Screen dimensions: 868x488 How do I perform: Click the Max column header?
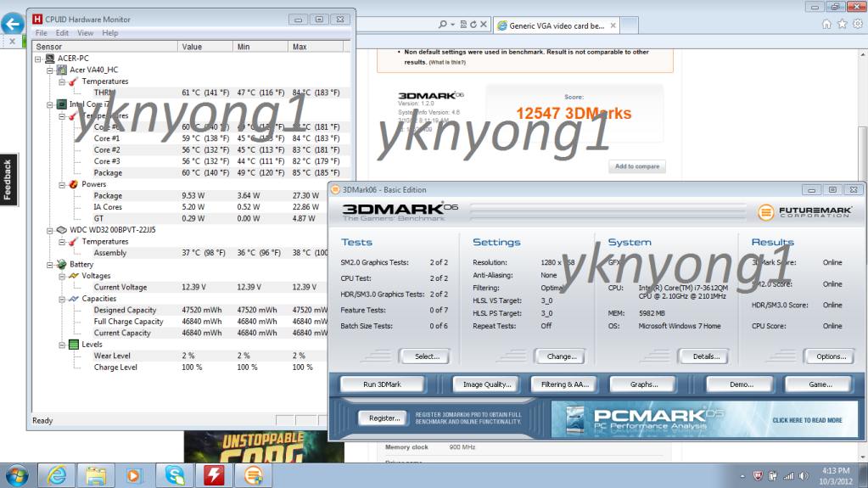click(x=316, y=47)
